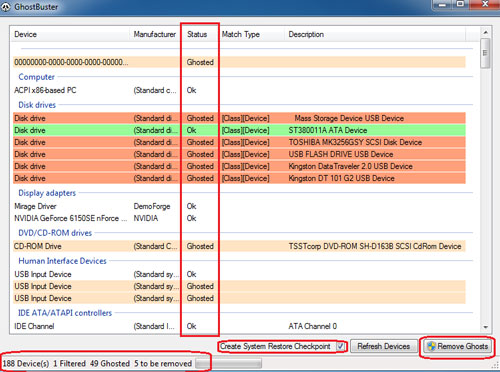500x372 pixels.
Task: Sort by the Description column header
Action: [375, 34]
